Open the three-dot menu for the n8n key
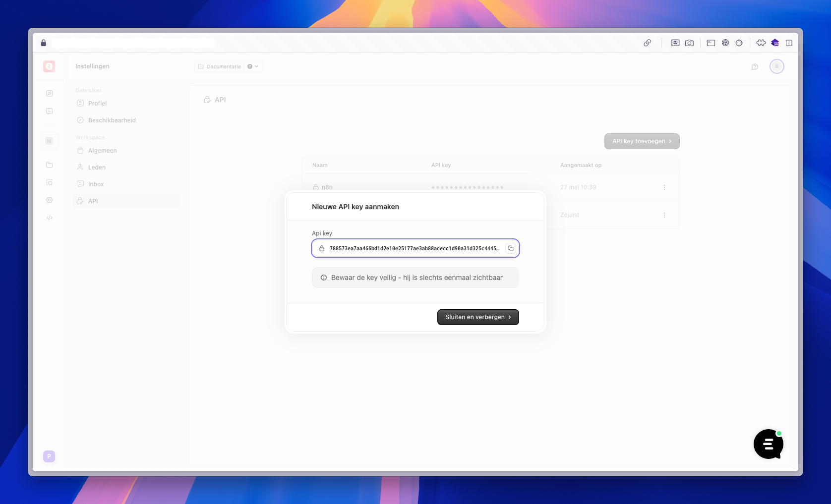 [x=664, y=187]
